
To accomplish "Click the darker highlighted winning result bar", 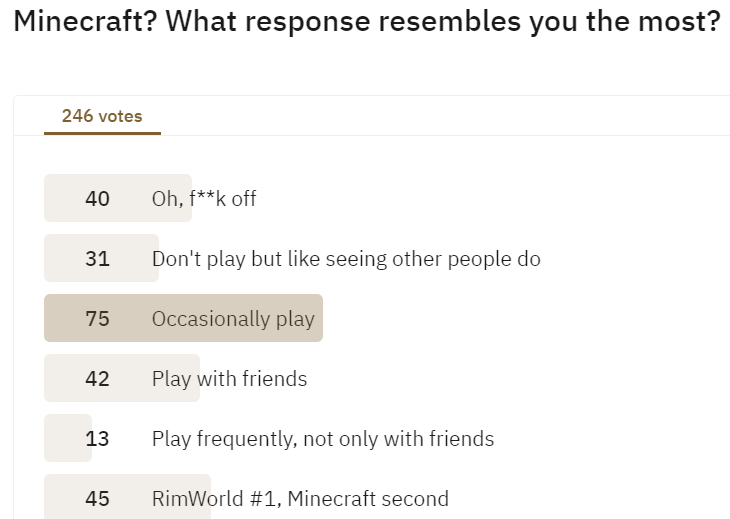I will point(183,318).
